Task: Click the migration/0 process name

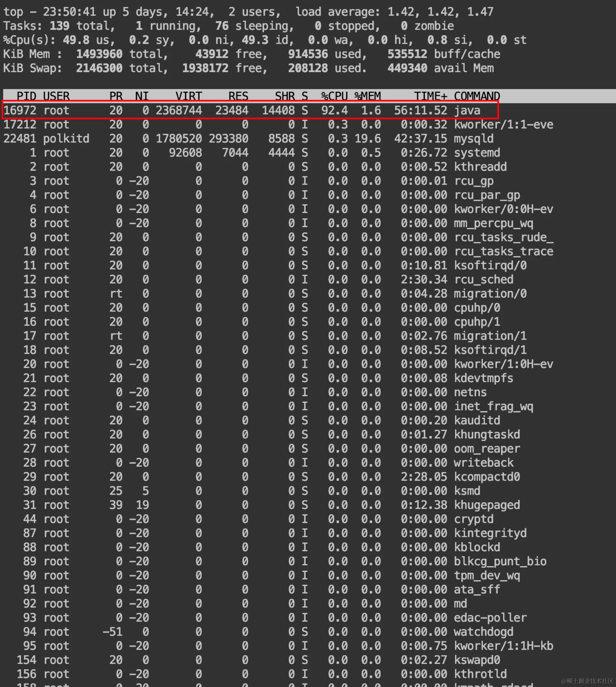Action: [490, 294]
